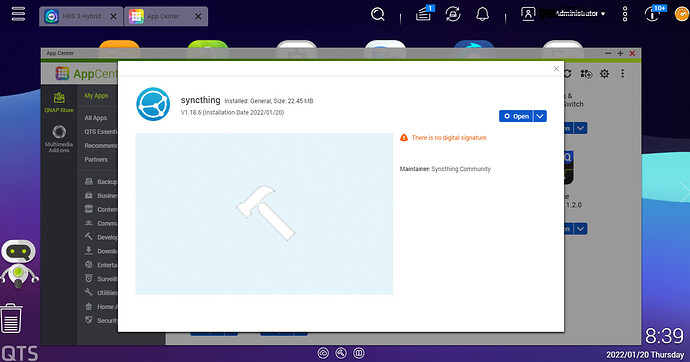690x362 pixels.
Task: Click the orange user avatar in top bar
Action: 682,14
